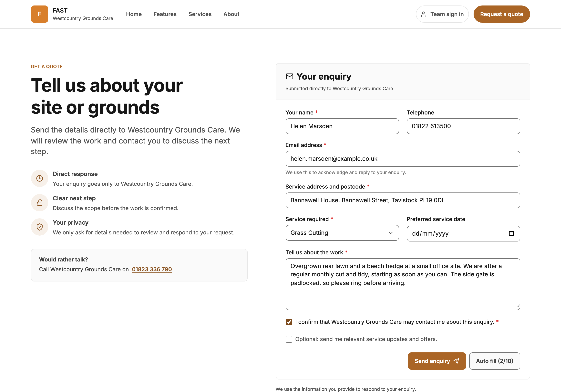565x392 pixels.
Task: Open the About nav item
Action: coord(231,14)
